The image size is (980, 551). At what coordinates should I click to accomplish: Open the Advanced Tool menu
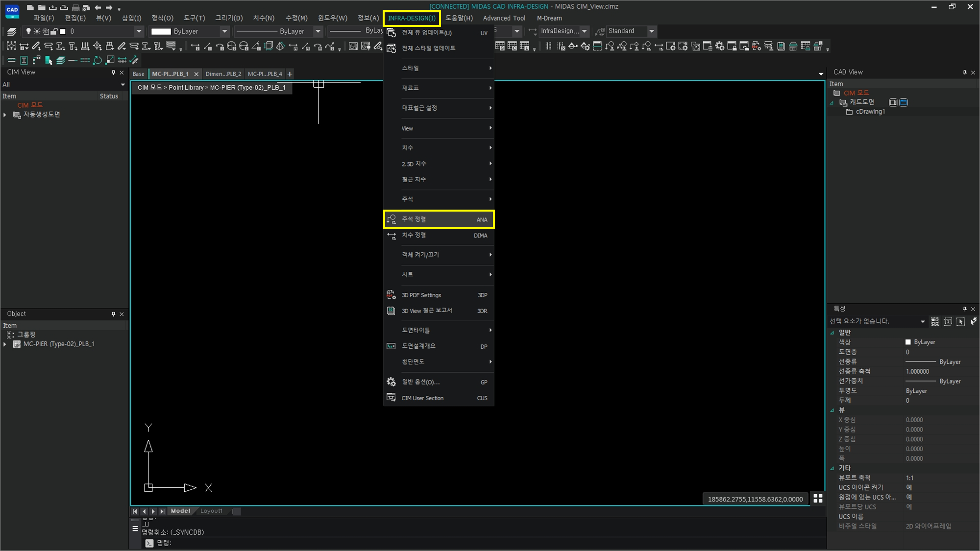504,18
